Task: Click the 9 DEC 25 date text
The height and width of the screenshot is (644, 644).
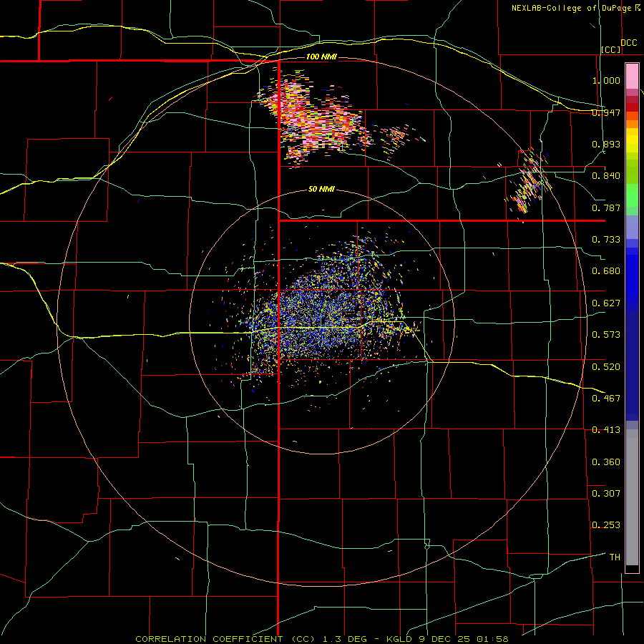Action: pyautogui.click(x=444, y=639)
